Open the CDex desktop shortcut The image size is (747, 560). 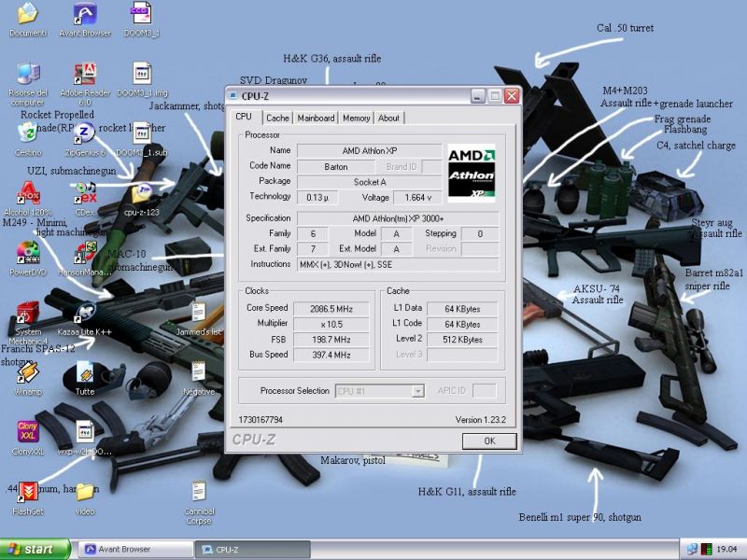coord(85,193)
